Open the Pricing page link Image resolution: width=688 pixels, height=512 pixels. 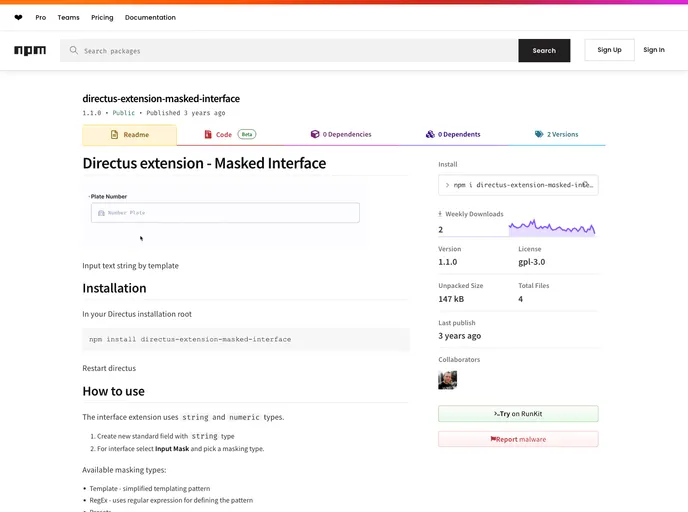102,18
